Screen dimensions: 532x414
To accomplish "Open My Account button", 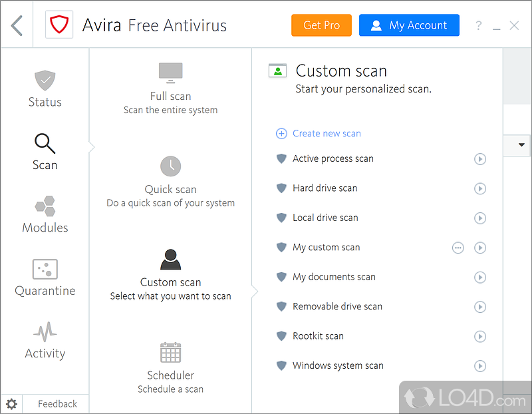I will click(x=409, y=25).
